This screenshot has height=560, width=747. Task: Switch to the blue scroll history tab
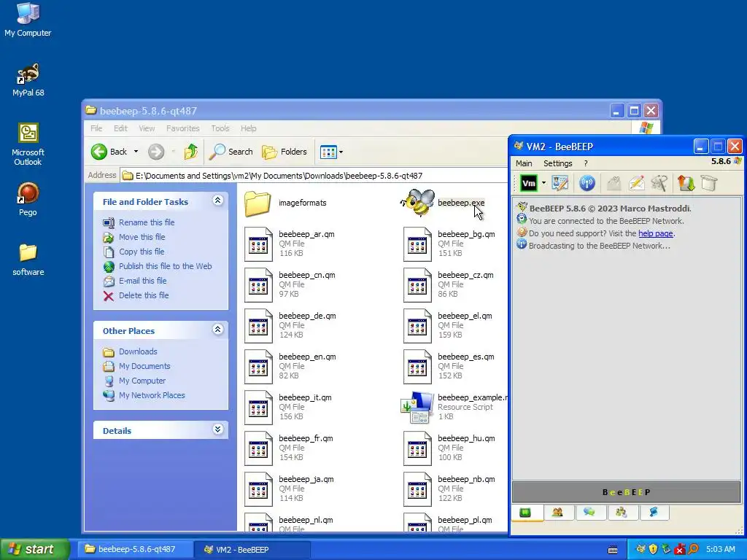tap(653, 513)
